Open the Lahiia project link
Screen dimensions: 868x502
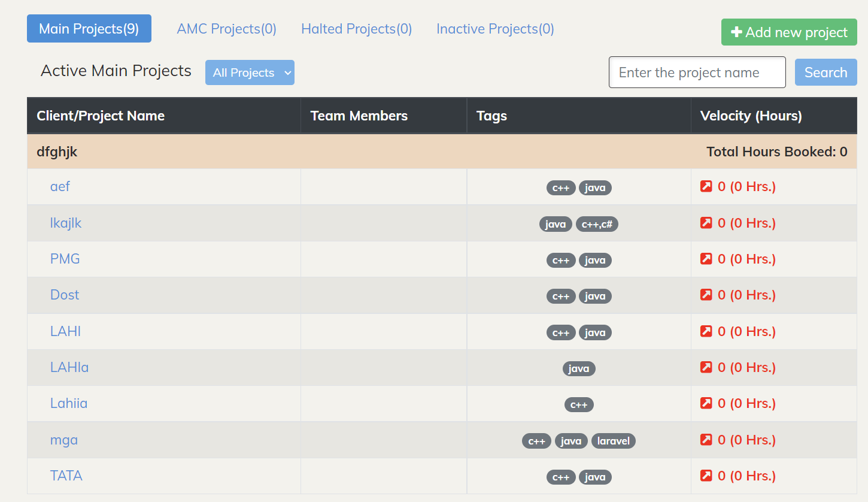68,403
